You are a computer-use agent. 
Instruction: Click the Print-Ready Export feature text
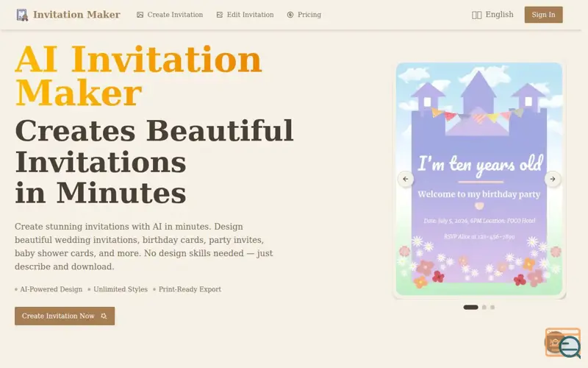coord(190,289)
